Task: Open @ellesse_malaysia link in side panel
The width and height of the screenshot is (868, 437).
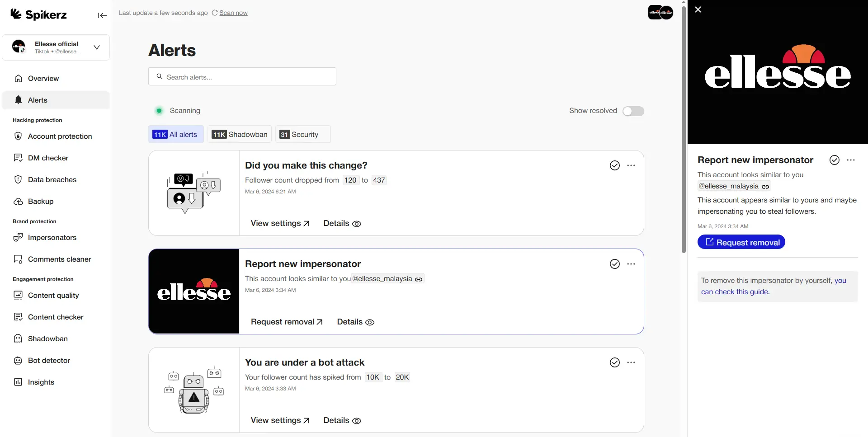Action: [x=734, y=186]
